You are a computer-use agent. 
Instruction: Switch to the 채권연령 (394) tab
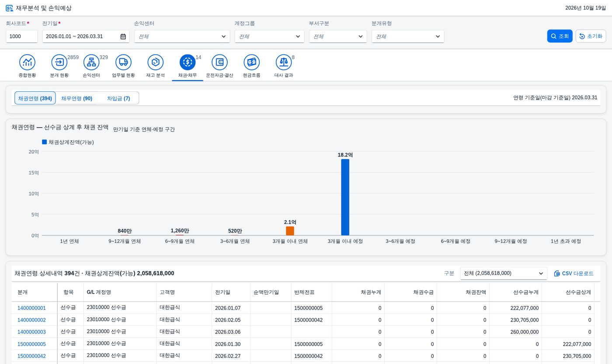pos(35,98)
